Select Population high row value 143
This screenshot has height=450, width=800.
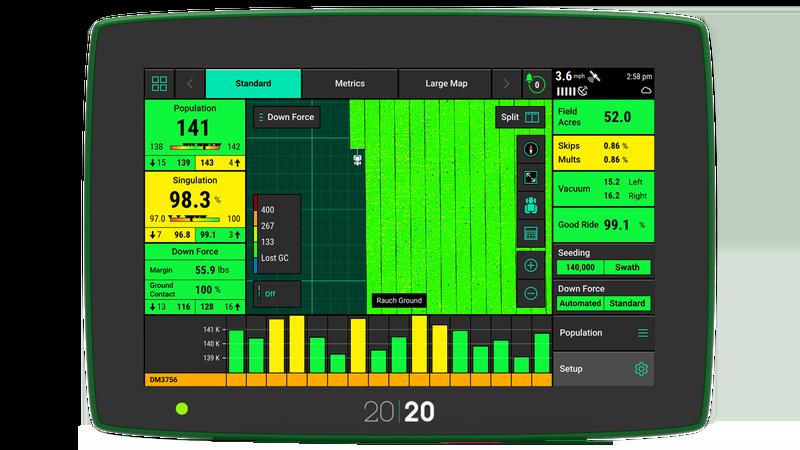(207, 163)
